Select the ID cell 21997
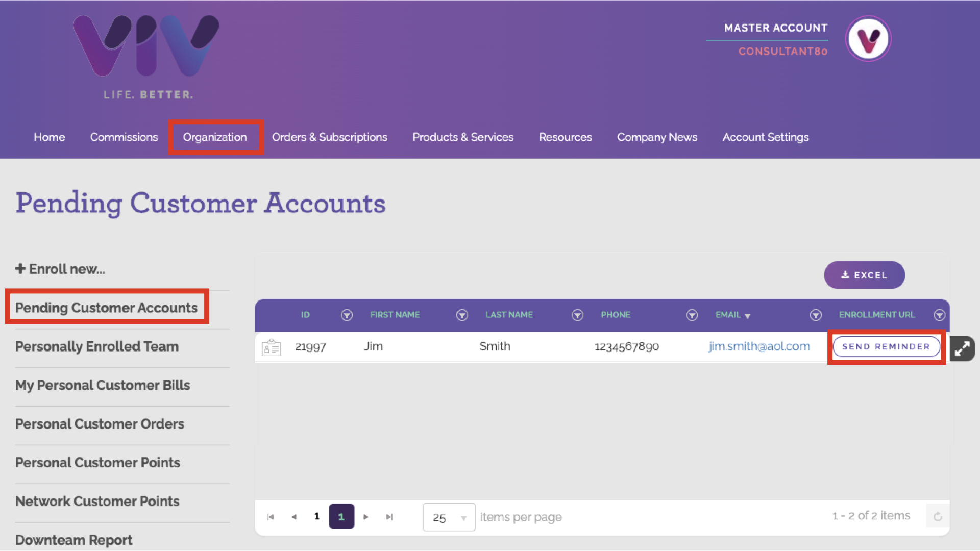 pyautogui.click(x=310, y=347)
